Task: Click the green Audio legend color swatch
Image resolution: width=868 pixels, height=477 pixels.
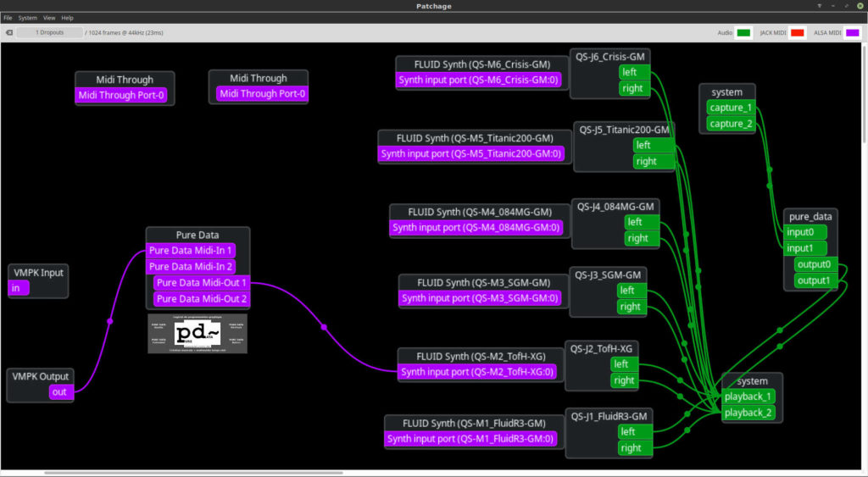Action: pos(743,33)
